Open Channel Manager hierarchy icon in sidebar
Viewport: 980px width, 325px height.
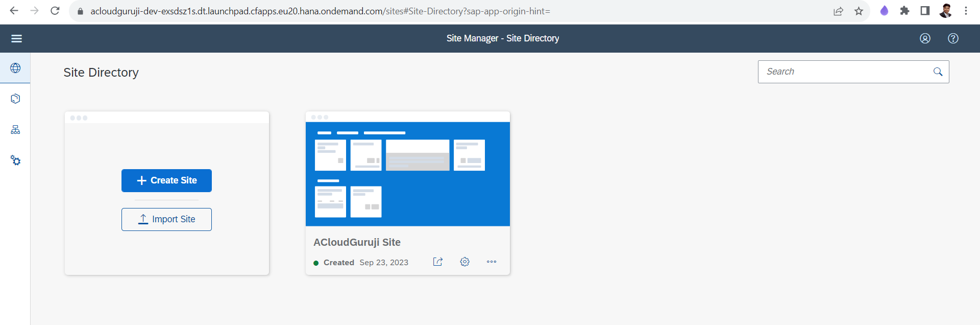click(x=15, y=130)
